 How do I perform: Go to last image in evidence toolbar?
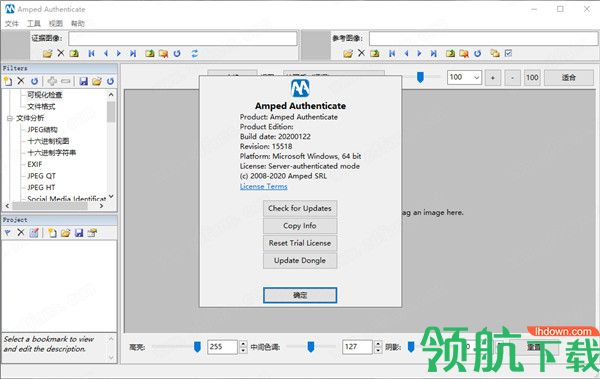[133, 54]
